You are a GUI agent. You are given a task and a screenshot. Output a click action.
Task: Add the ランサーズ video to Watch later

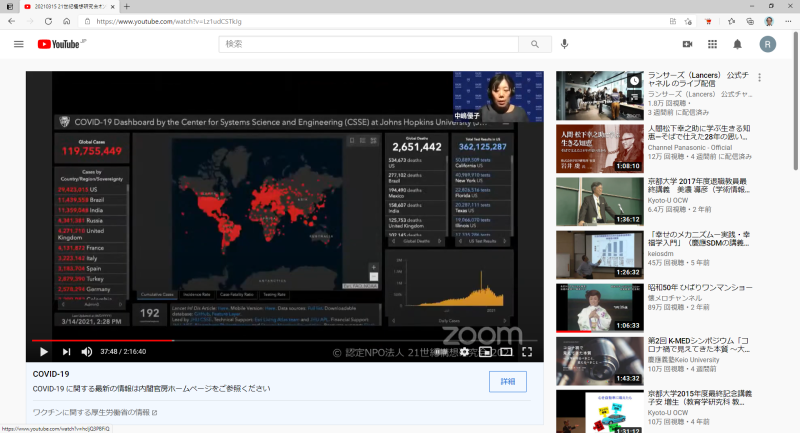point(634,81)
